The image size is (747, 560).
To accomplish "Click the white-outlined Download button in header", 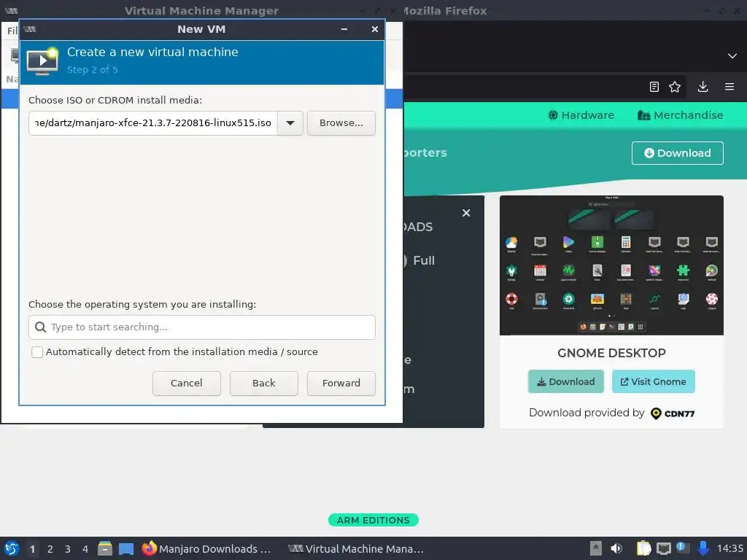I will click(x=678, y=153).
